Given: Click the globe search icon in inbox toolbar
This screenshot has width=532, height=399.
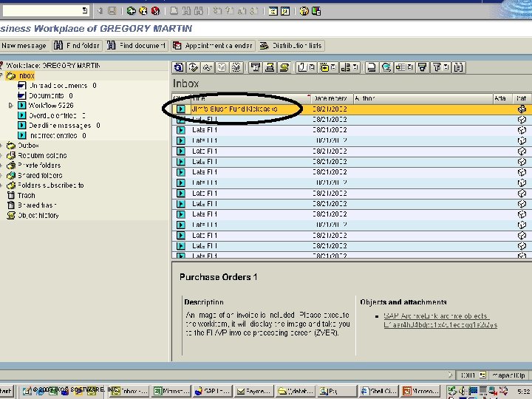Looking at the screenshot, I should 386,67.
